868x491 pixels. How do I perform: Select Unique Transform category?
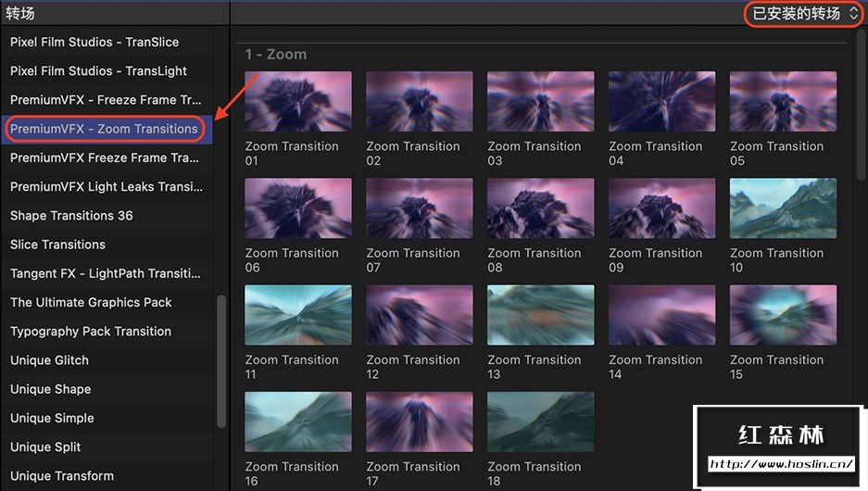pos(107,476)
